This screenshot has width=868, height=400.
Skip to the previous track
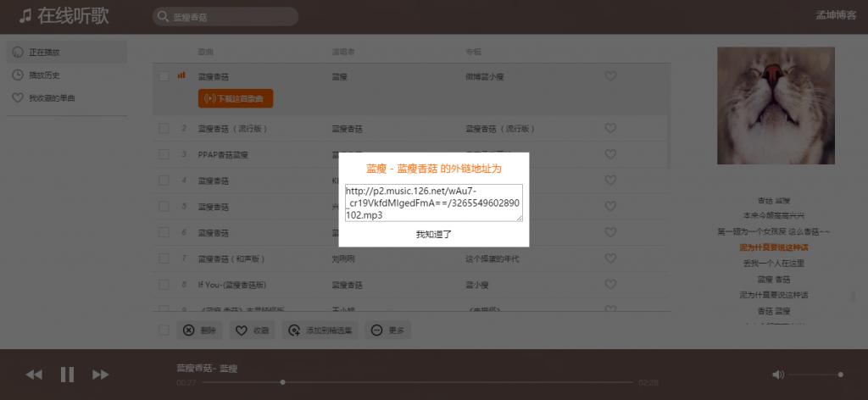pyautogui.click(x=34, y=375)
